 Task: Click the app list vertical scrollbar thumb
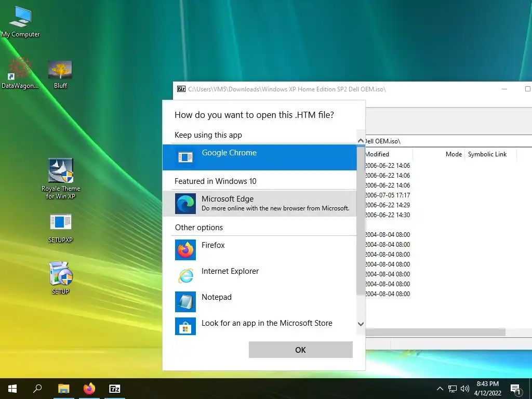point(361,220)
